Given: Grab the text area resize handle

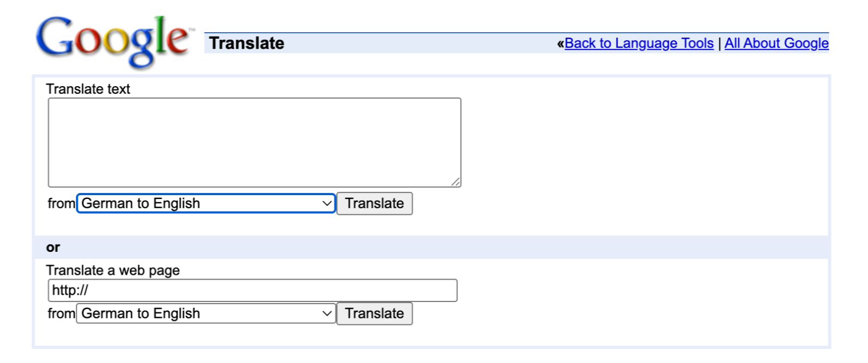Looking at the screenshot, I should pyautogui.click(x=456, y=182).
